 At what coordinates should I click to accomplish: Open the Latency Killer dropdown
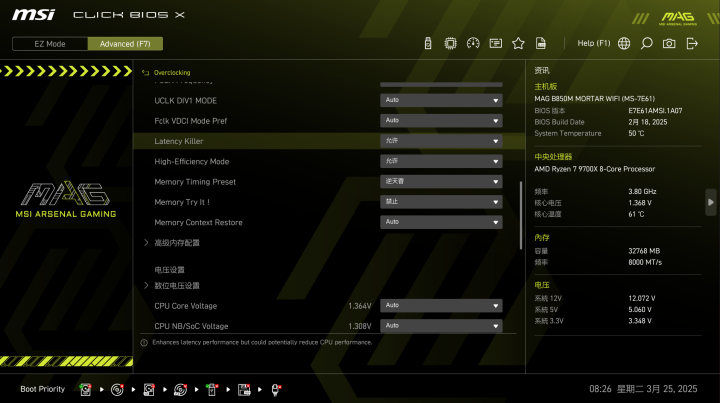pyautogui.click(x=441, y=141)
